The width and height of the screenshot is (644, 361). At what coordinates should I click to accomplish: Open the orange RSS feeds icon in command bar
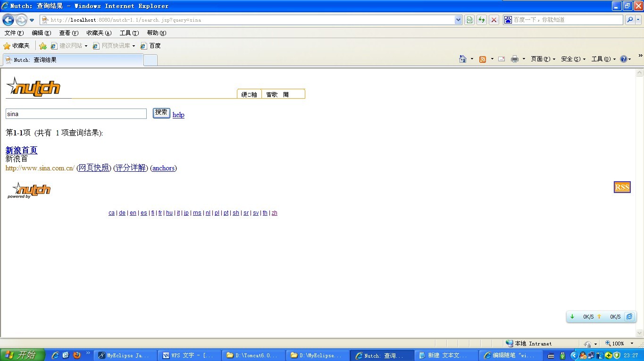click(x=483, y=59)
